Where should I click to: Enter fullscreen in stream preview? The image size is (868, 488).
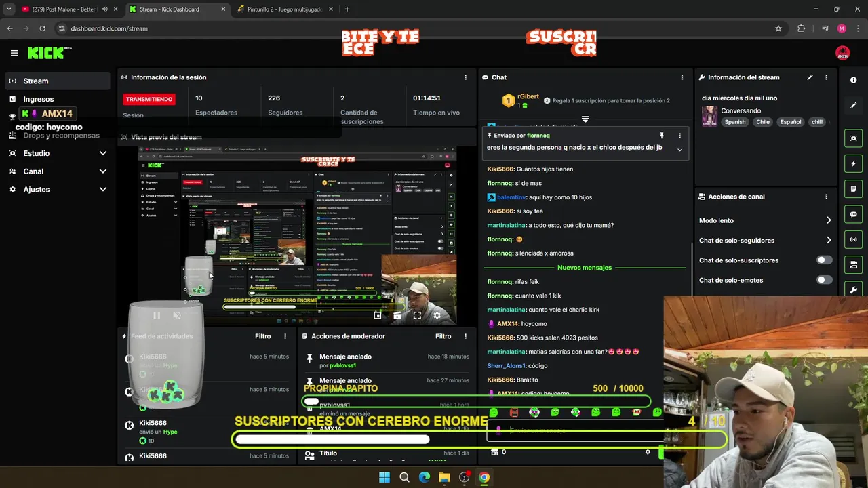[x=417, y=315]
